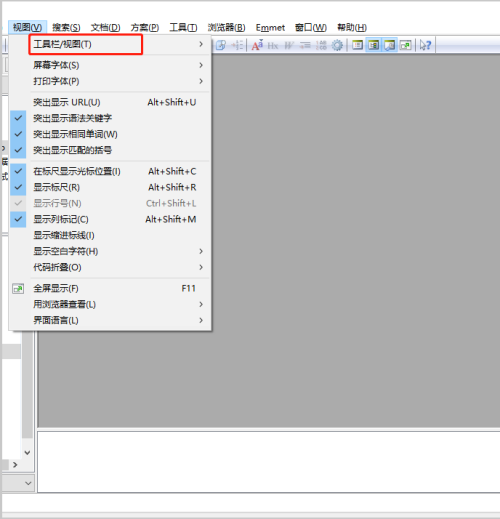Toggle the Directory window toolbar icon
Viewport: 500px width, 519px height.
tap(374, 45)
